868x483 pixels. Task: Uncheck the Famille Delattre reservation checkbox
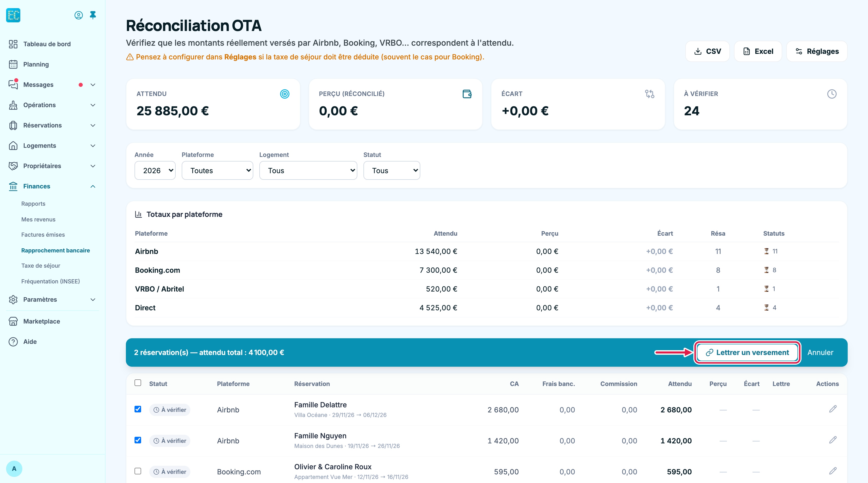[x=138, y=409]
